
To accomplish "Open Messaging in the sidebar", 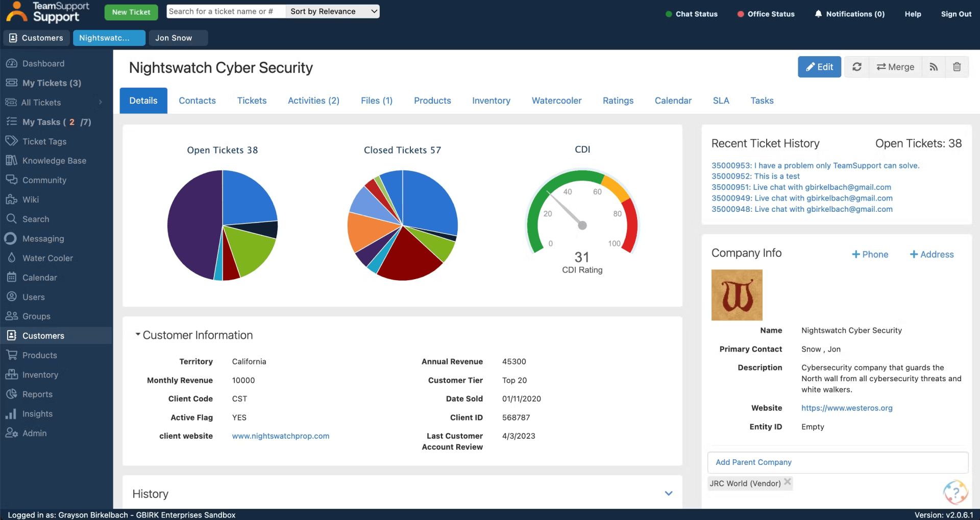I will coord(43,238).
